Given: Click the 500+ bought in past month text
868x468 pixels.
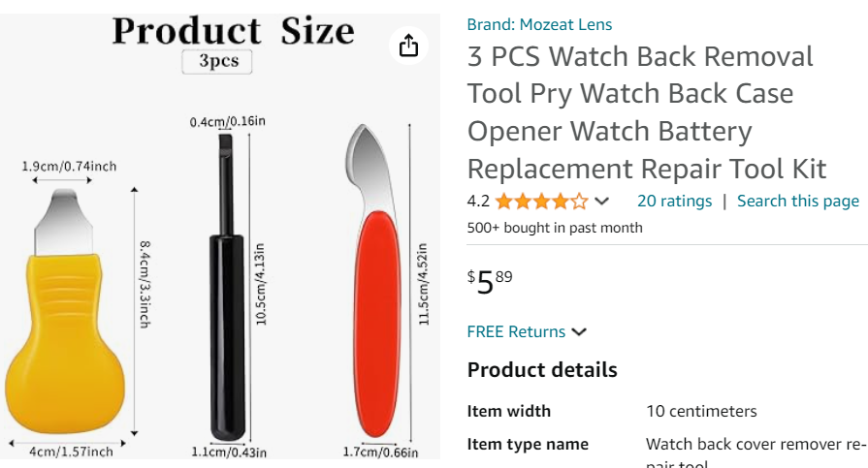Looking at the screenshot, I should pos(555,228).
